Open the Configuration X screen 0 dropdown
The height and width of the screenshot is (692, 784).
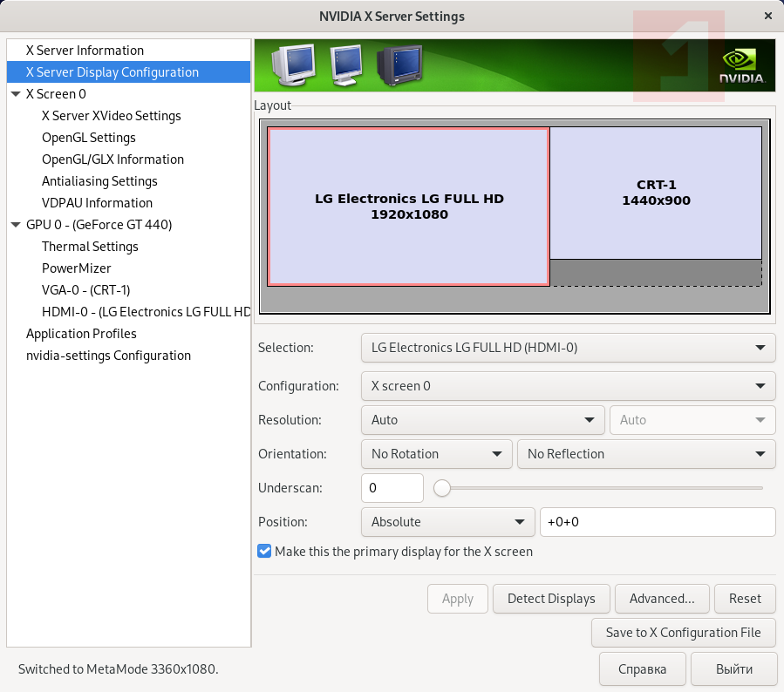coord(568,386)
